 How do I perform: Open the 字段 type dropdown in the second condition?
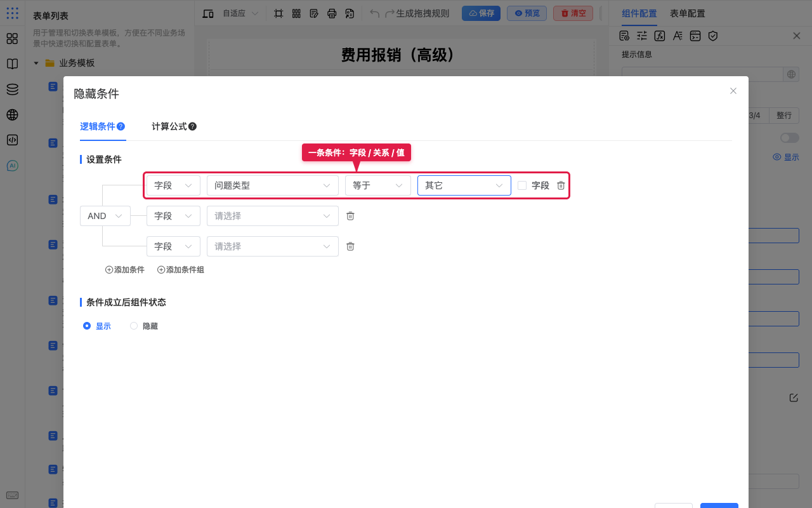click(173, 216)
